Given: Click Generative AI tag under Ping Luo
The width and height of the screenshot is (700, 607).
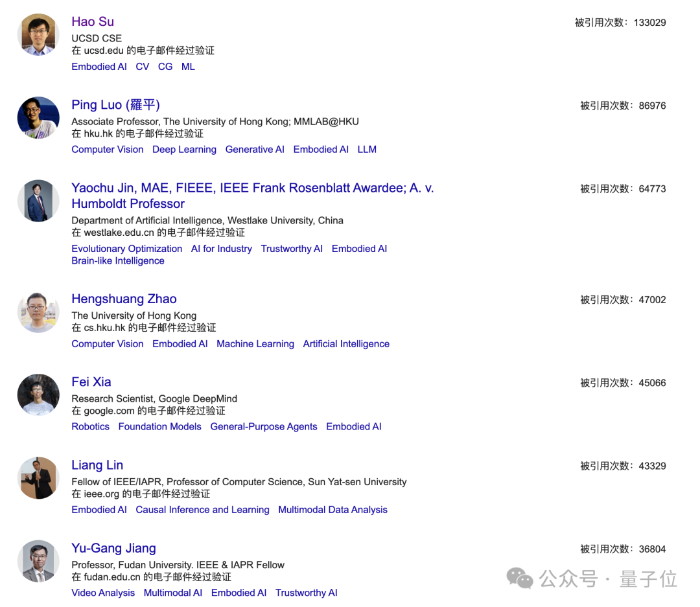Looking at the screenshot, I should [255, 150].
